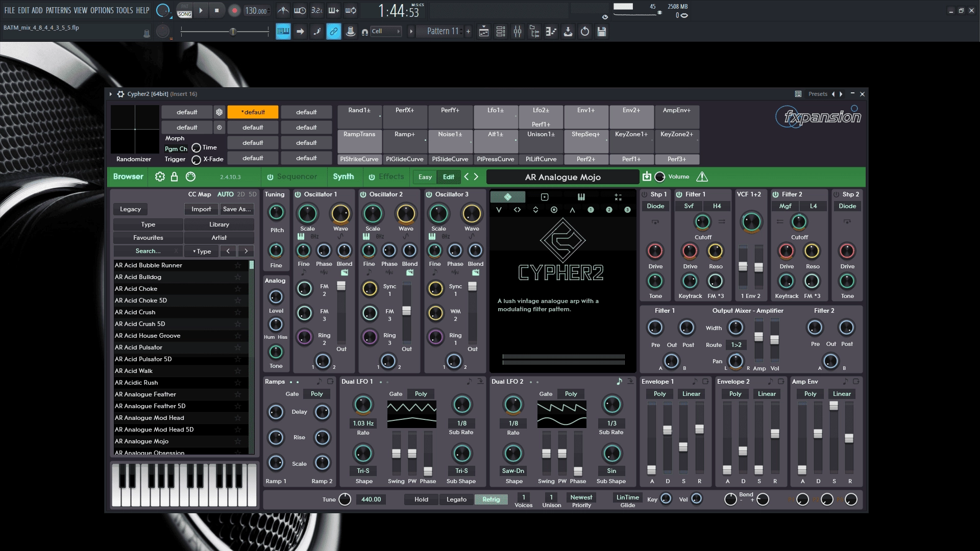Toggle Oscillator 2 power button
The image size is (980, 551).
(x=363, y=194)
